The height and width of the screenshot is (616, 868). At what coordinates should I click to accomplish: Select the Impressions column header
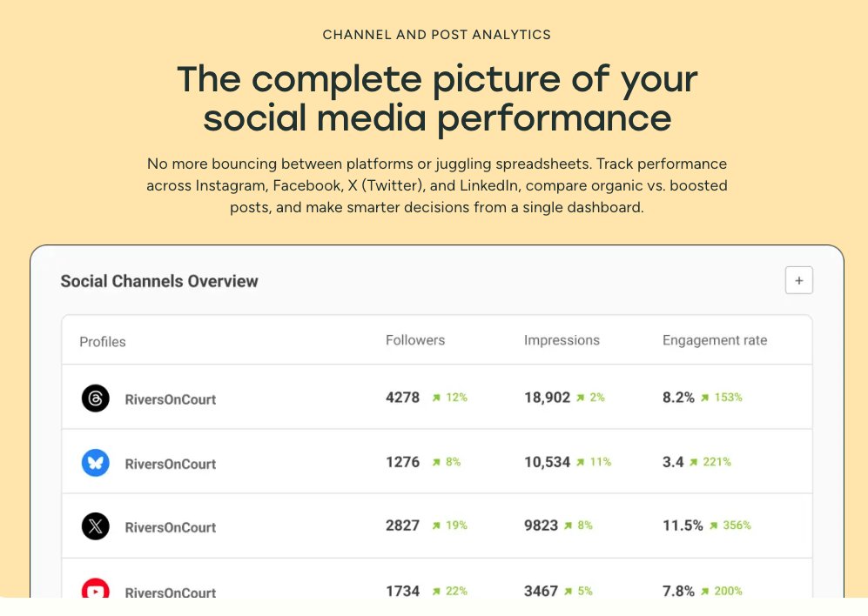[x=562, y=340]
